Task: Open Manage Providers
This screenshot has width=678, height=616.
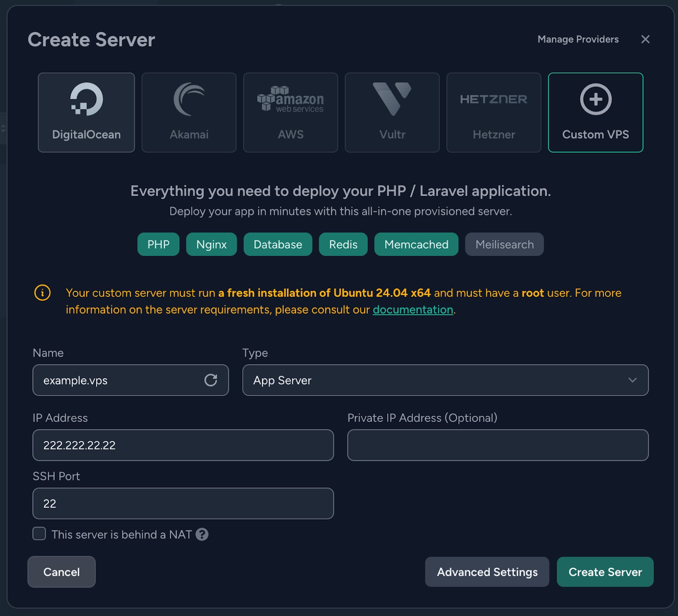Action: (x=578, y=39)
